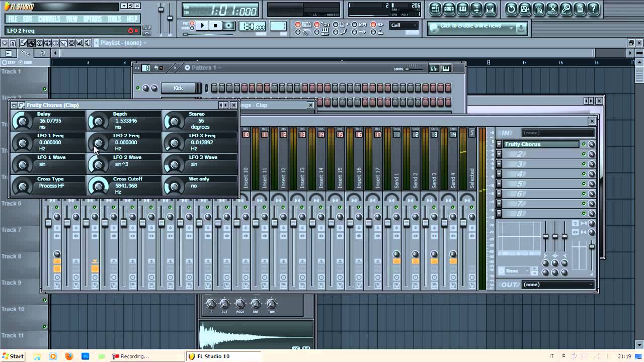Click the Play transport button
Screen dimensions: 644x362
click(203, 26)
